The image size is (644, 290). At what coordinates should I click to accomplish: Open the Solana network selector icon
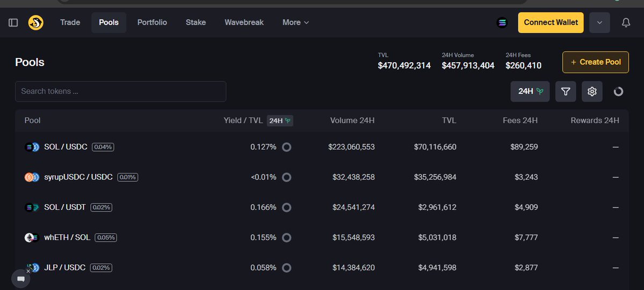click(502, 23)
